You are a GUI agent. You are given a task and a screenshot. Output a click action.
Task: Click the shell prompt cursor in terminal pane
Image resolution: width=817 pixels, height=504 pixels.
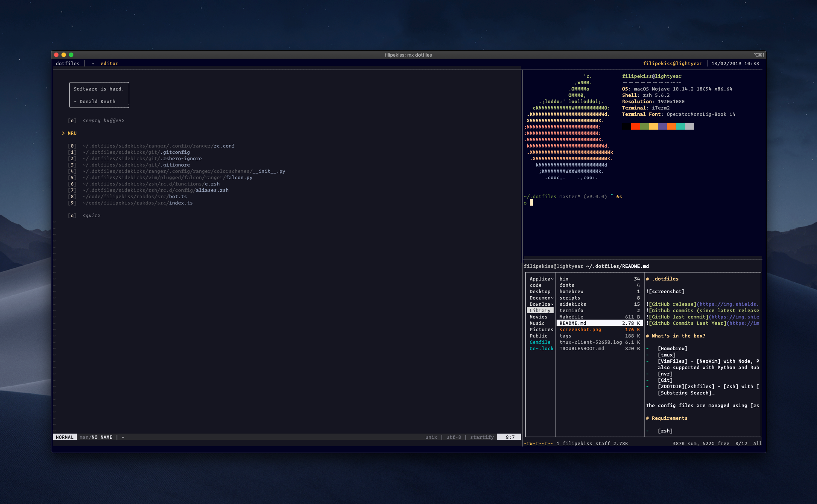pos(531,203)
